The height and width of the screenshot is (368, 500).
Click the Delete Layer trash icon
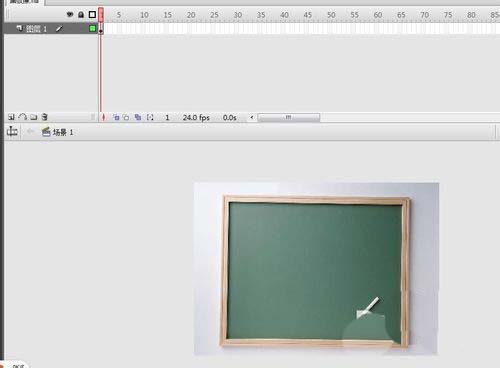44,117
